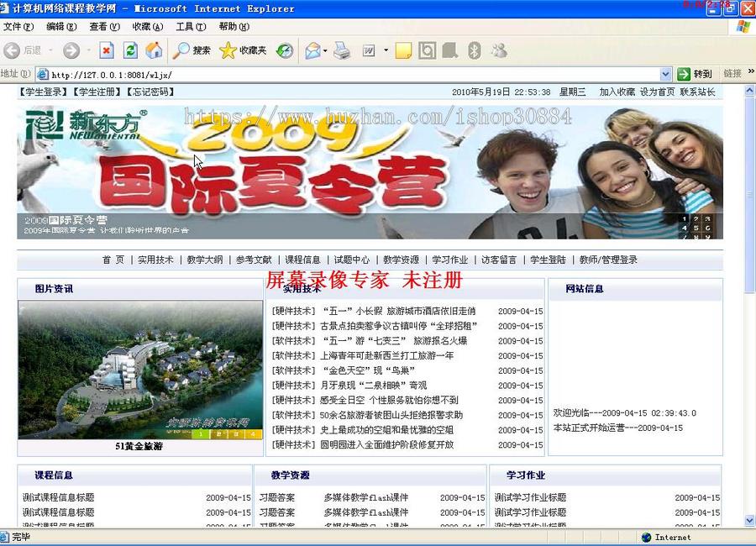
Task: Open dropdown arrow next to Mail icon
Action: (325, 50)
